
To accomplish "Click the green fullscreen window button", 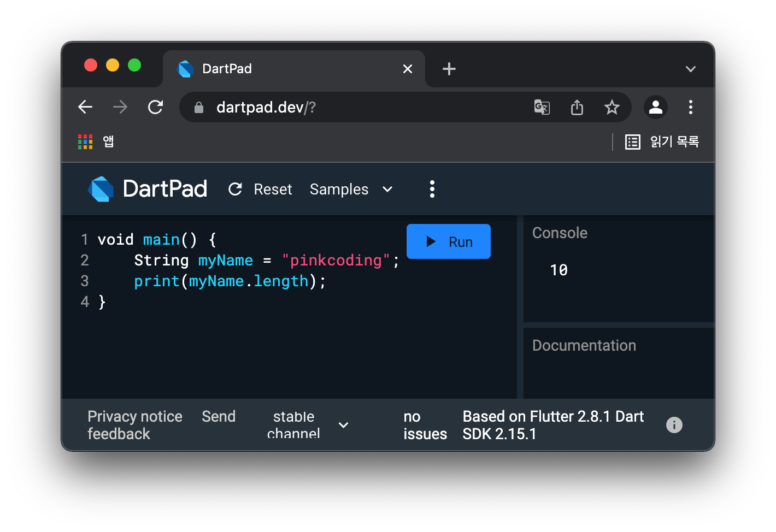I will [x=134, y=65].
